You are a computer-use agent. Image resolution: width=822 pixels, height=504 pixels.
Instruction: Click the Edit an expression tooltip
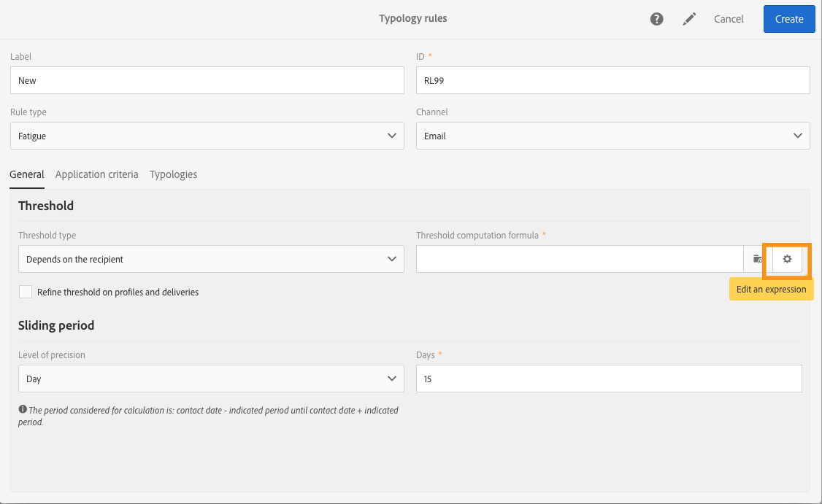tap(771, 289)
